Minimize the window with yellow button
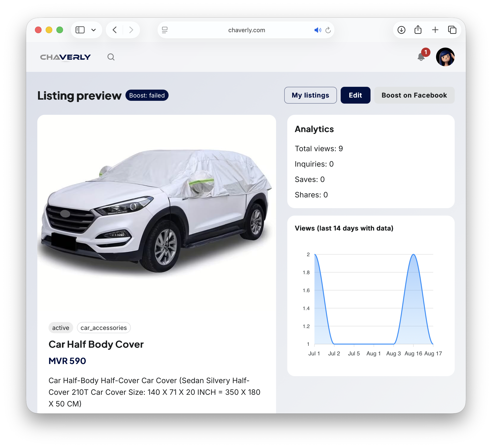This screenshot has width=492, height=448. tap(49, 30)
